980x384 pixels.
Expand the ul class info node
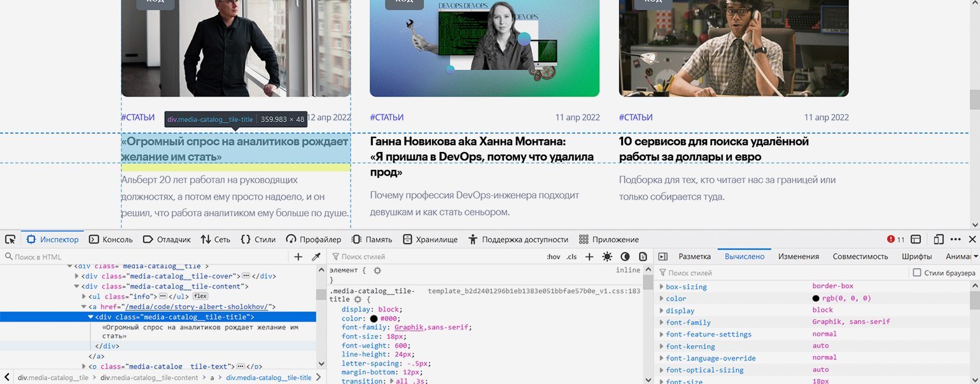(x=84, y=296)
